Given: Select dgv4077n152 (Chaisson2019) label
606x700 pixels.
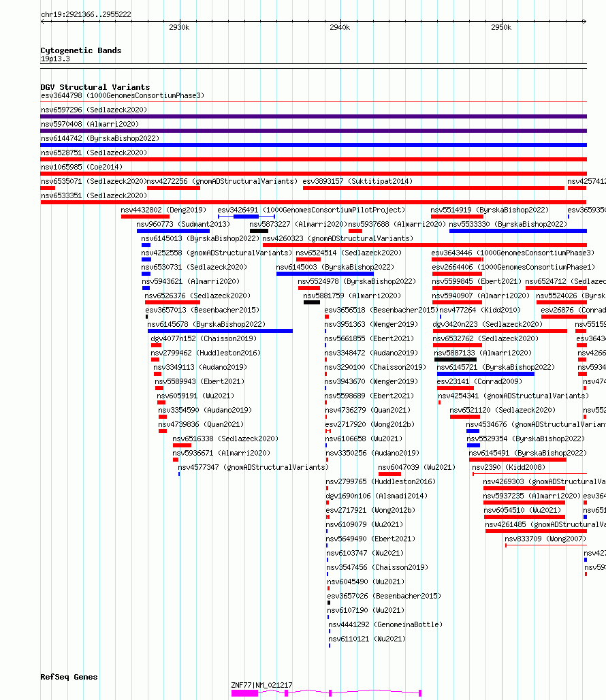Looking at the screenshot, I should tap(204, 338).
